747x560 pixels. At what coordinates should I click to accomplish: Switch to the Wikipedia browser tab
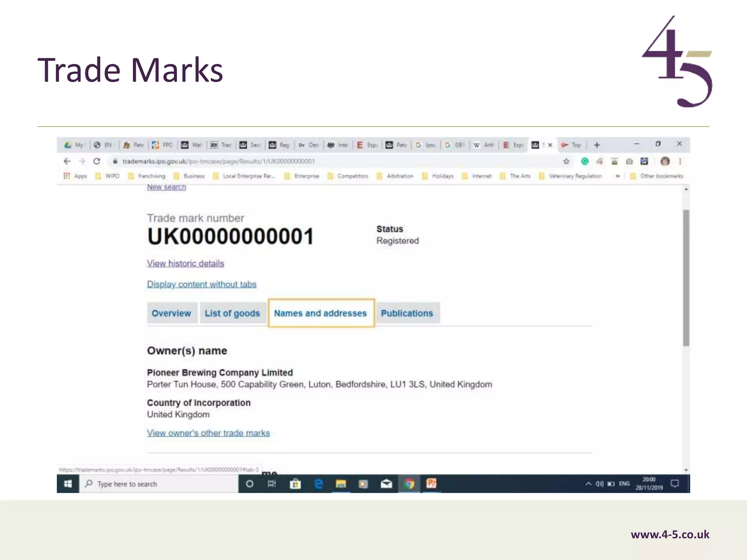pos(483,145)
